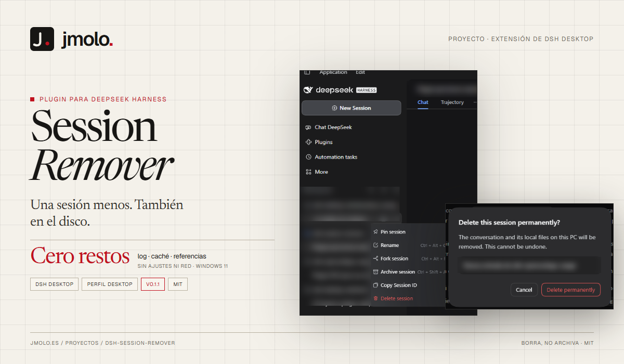Click 'PROYECTO · EXTENSIÓN DE DSH DESKTOP' header text
Viewport: 624px width, 364px height.
[521, 39]
